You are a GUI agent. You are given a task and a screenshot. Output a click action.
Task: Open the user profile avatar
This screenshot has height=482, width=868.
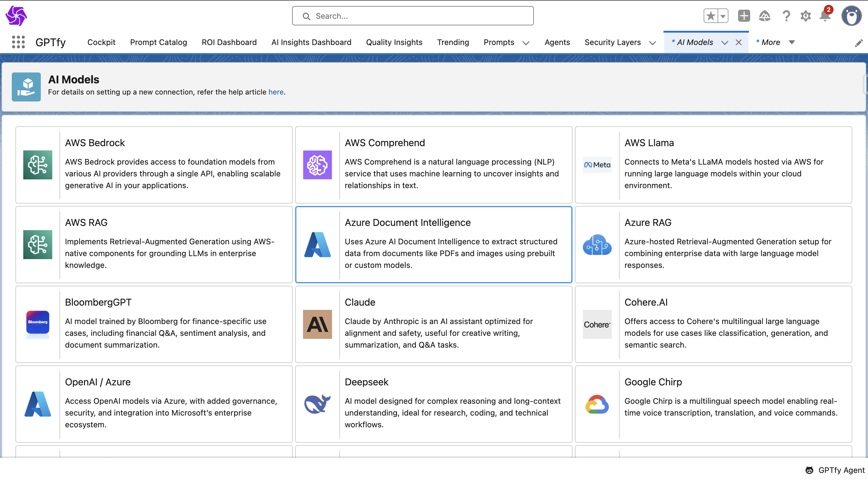(x=851, y=16)
